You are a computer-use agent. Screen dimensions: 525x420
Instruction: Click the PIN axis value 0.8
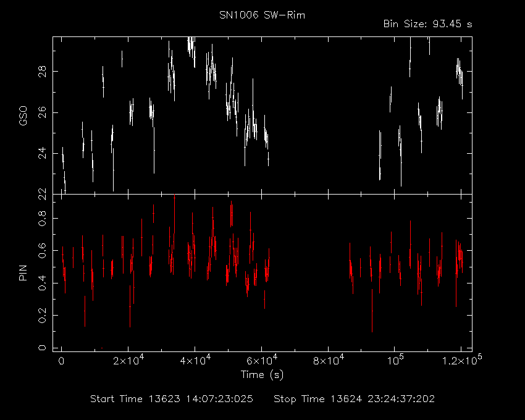42,218
